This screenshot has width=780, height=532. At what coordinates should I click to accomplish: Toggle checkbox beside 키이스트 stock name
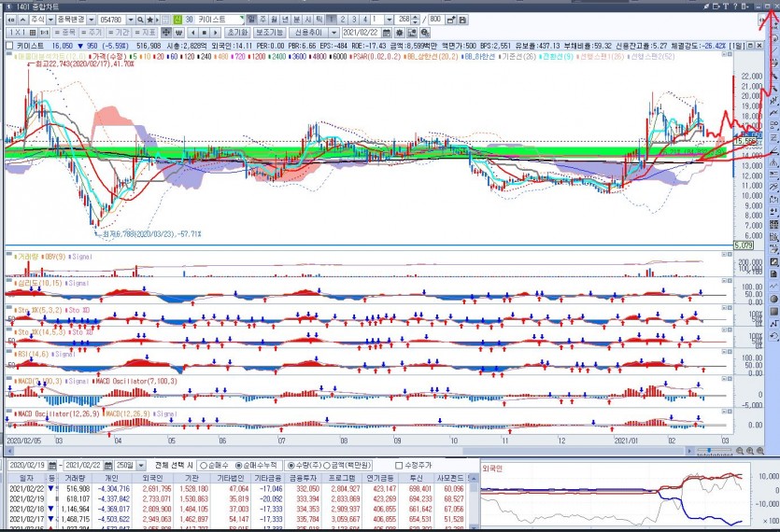click(x=9, y=44)
